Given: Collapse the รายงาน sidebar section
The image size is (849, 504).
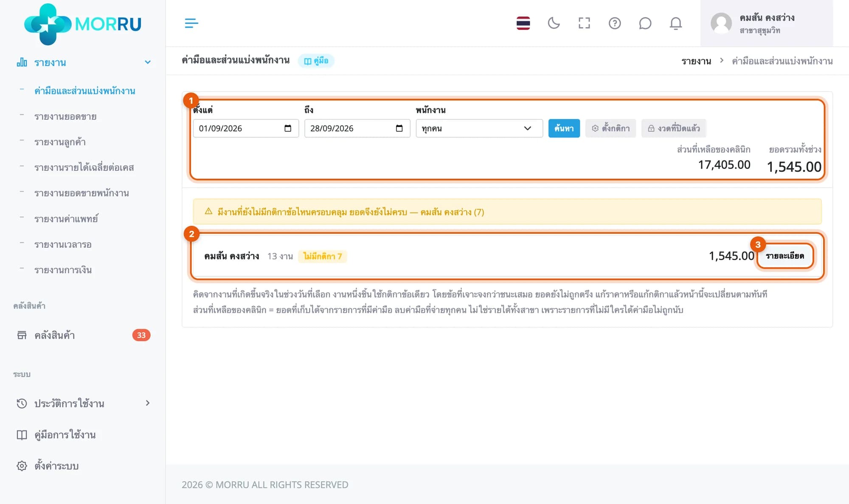Looking at the screenshot, I should [83, 62].
